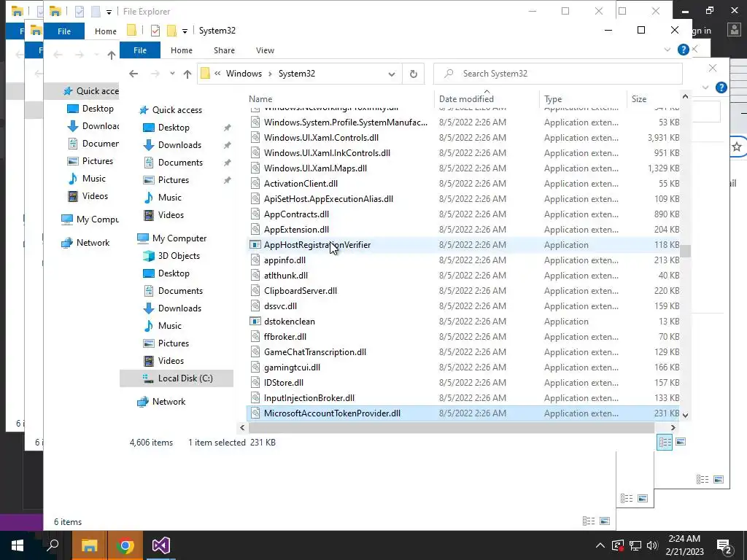Viewport: 747px width, 560px height.
Task: Switch to Details view in System32 status bar
Action: pyautogui.click(x=665, y=443)
